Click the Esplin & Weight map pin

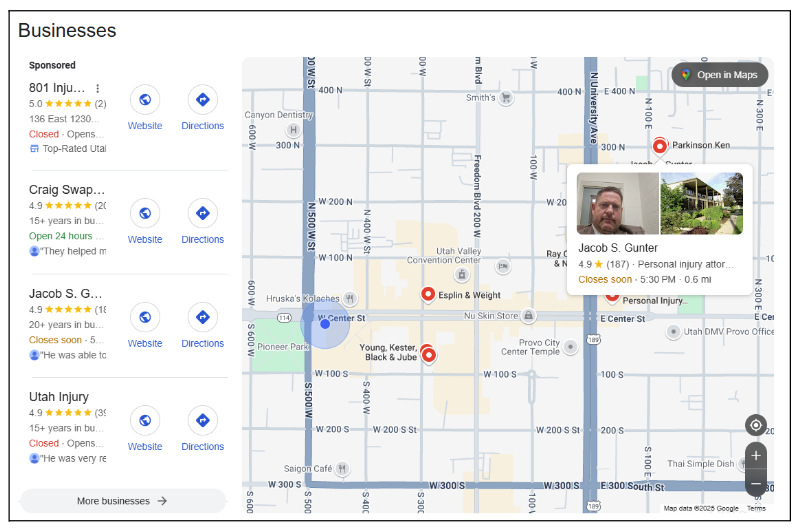pyautogui.click(x=428, y=294)
